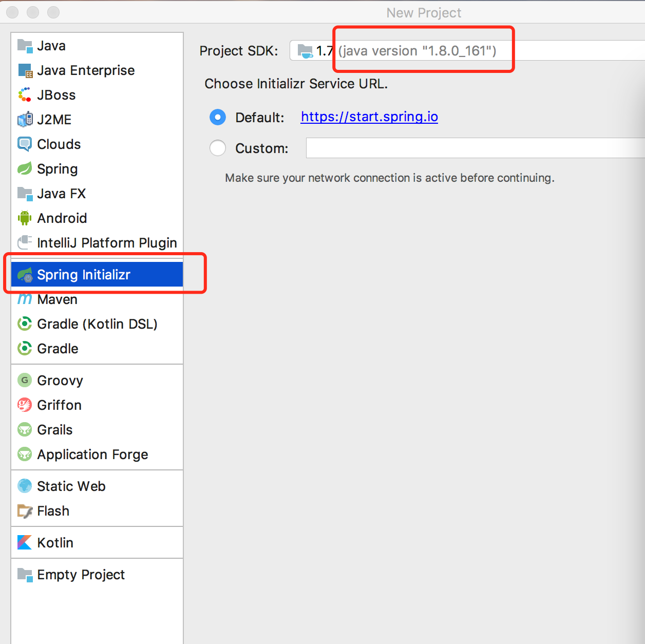Select the Default service URL radio button

coord(218,118)
